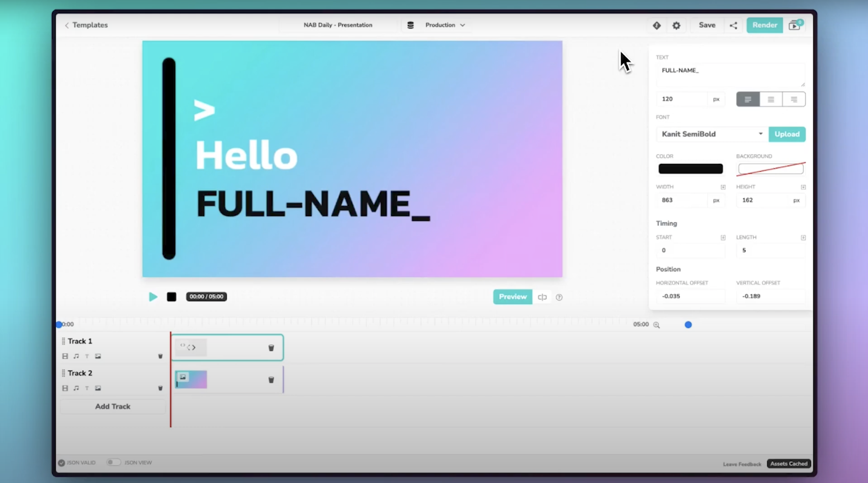Click the Add Track button
Image resolution: width=868 pixels, height=483 pixels.
coord(113,406)
